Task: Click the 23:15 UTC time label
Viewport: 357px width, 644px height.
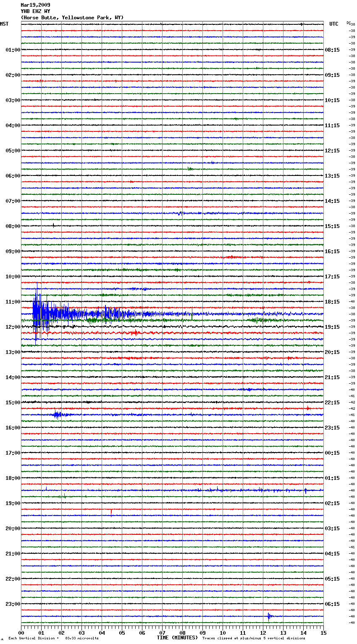Action: [332, 428]
